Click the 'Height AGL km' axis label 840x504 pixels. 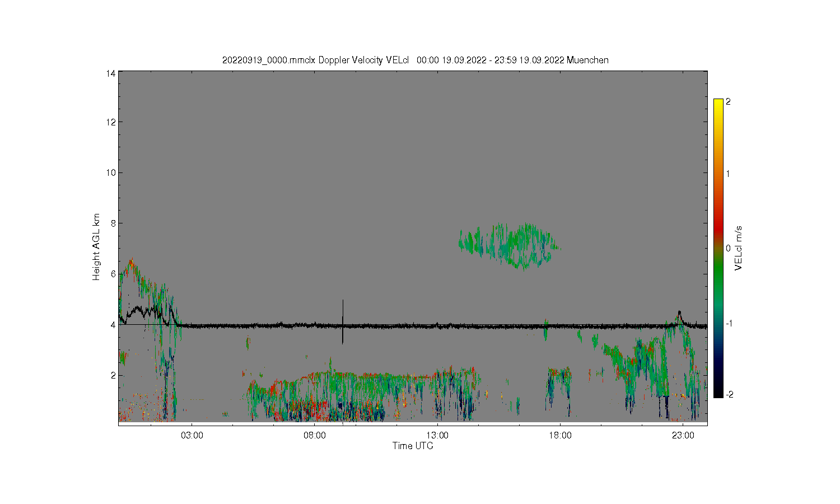click(96, 246)
